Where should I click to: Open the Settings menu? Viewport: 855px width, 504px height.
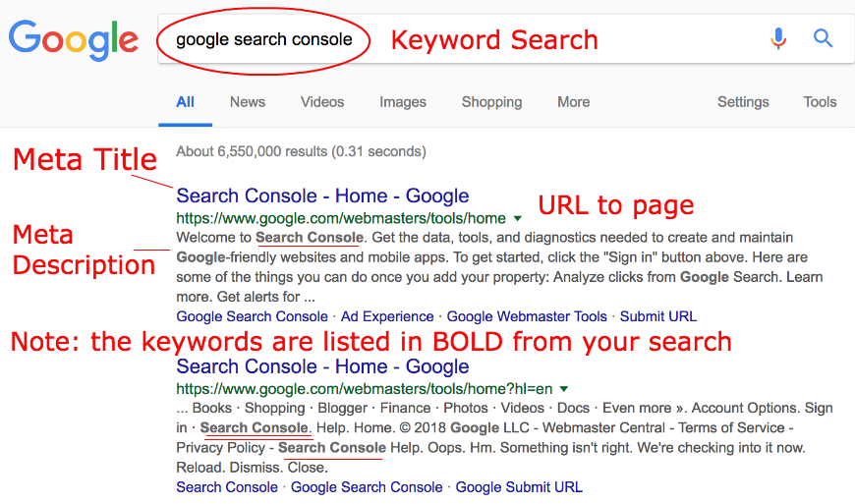743,101
